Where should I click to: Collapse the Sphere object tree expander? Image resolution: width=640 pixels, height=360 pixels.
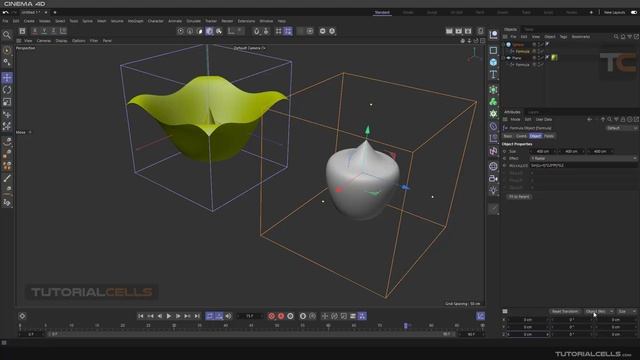coord(504,44)
